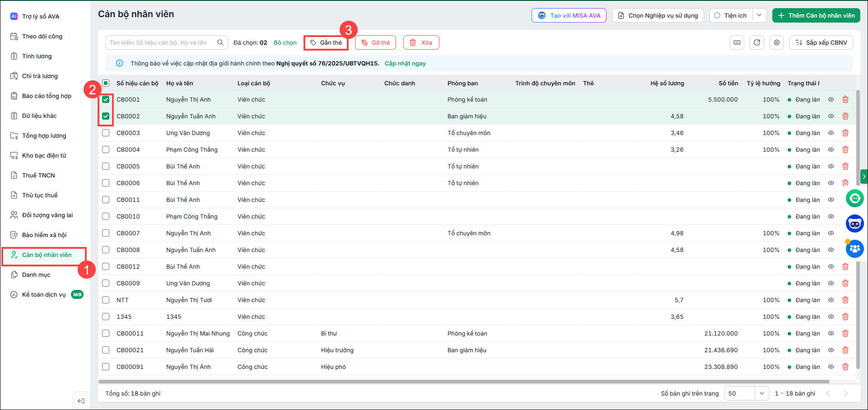Click the Xóa button
Image resolution: width=868 pixels, height=410 pixels.
[x=421, y=42]
